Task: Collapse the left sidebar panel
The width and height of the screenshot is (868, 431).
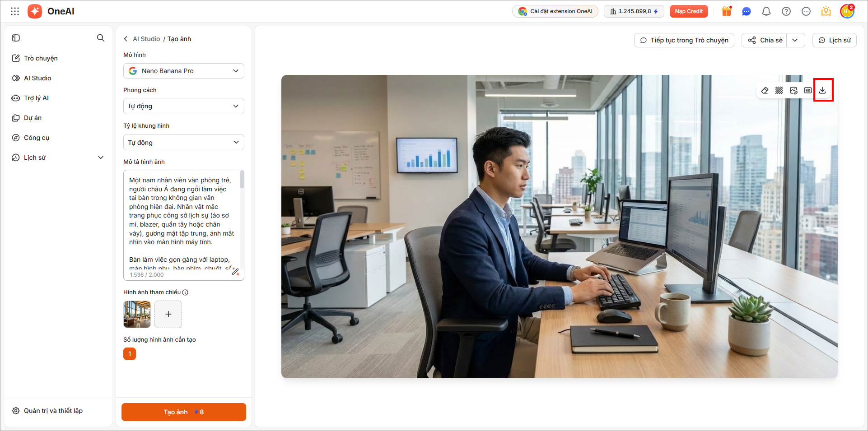Action: pyautogui.click(x=16, y=38)
